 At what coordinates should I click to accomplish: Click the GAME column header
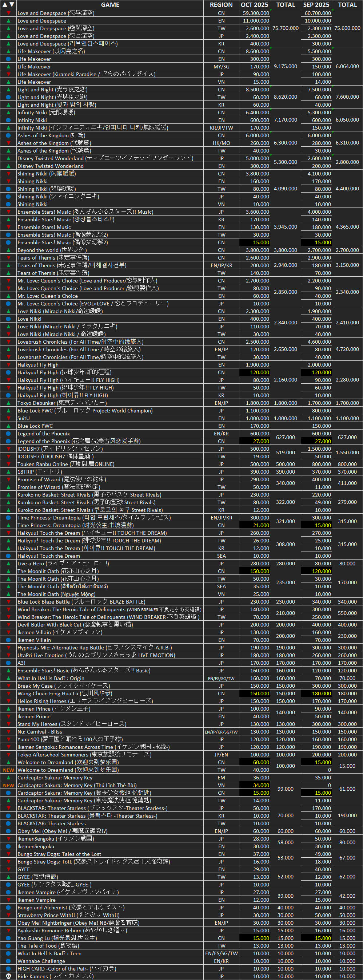point(110,5)
